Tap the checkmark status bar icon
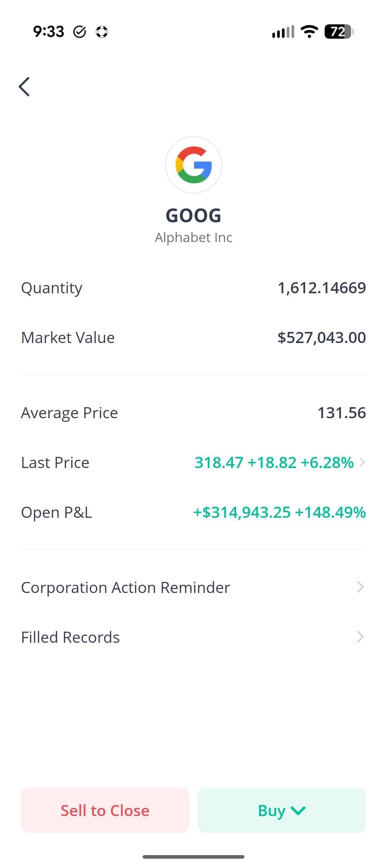 coord(80,32)
